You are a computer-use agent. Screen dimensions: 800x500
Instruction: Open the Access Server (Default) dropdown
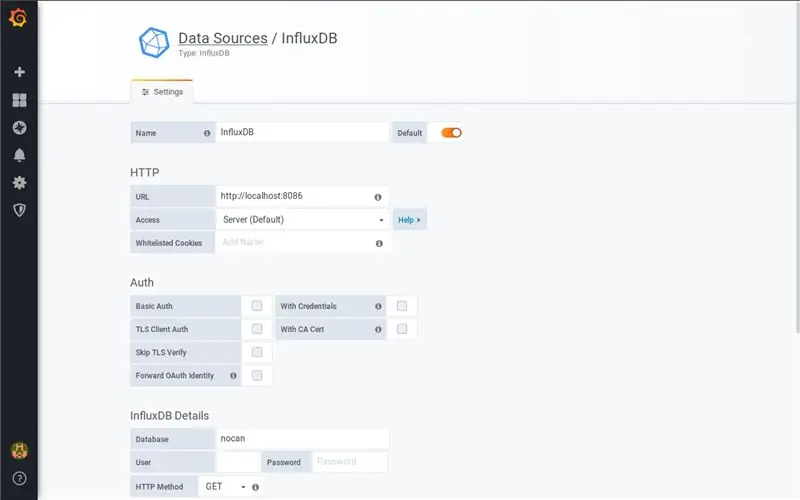(303, 219)
